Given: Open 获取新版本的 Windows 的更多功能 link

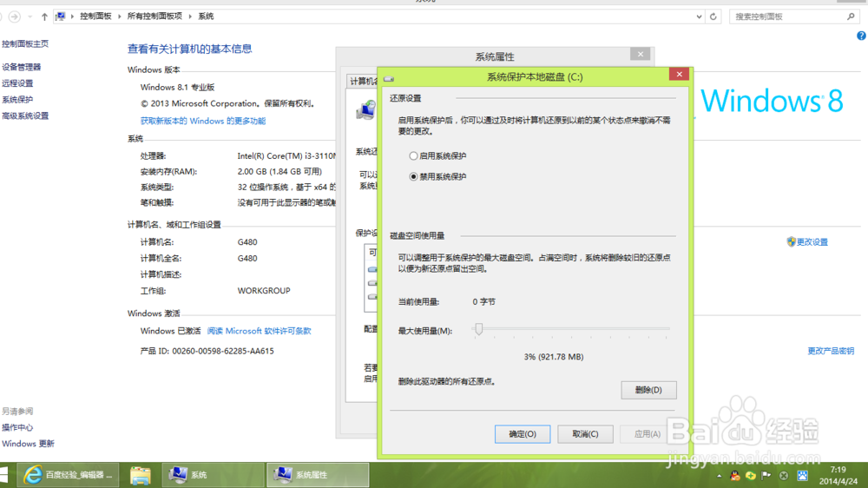Looking at the screenshot, I should click(x=202, y=121).
